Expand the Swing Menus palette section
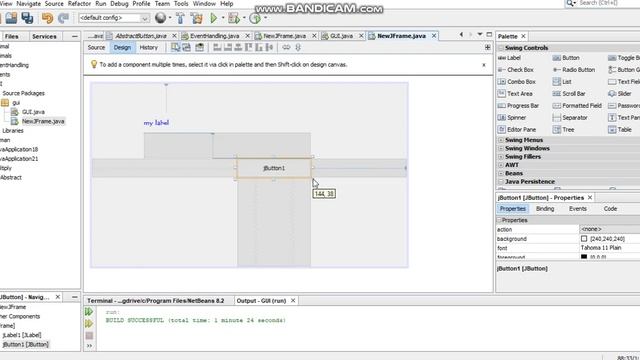 501,140
